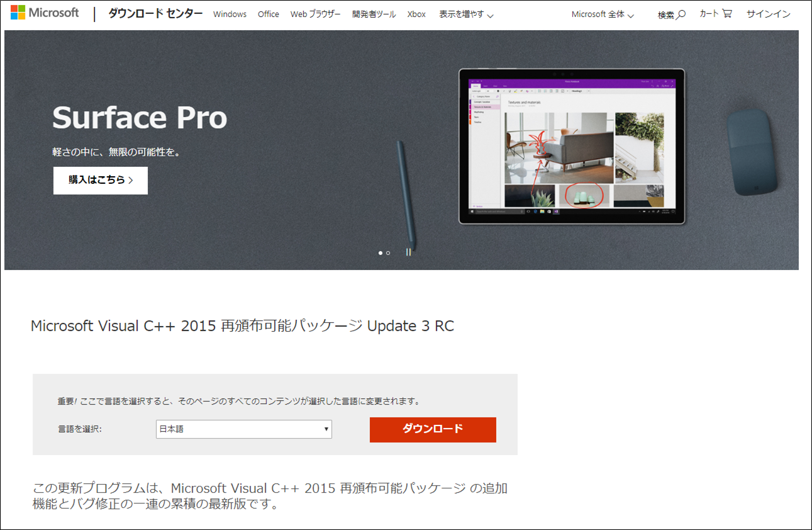Viewport: 812px width, 530px height.
Task: Open 開発者ツール navigation item
Action: (374, 14)
